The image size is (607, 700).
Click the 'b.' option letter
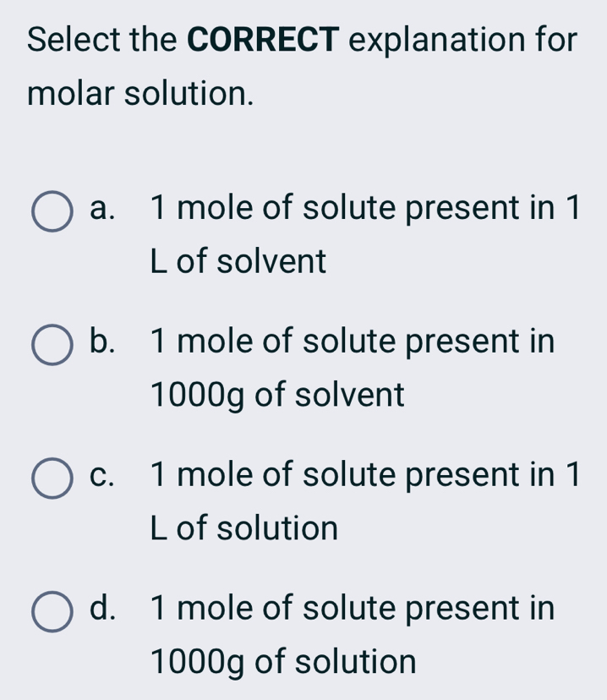(x=103, y=342)
